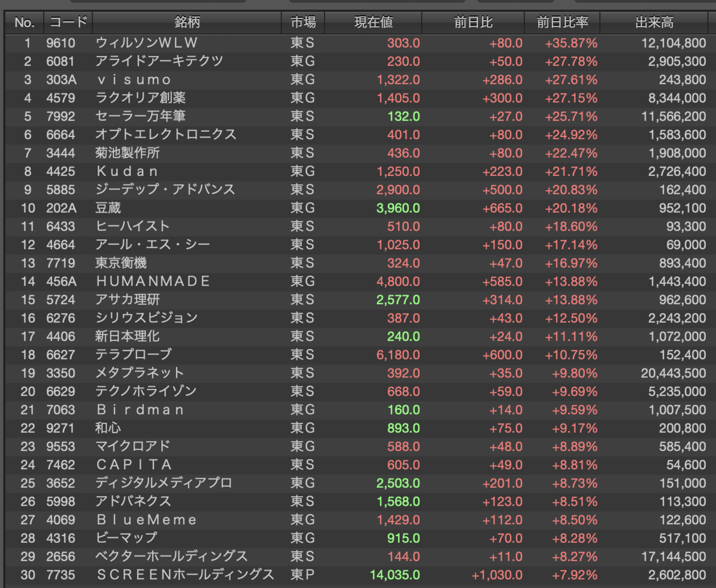Select アドバネクス stock name
Screen dimensions: 716x588
coord(133,502)
